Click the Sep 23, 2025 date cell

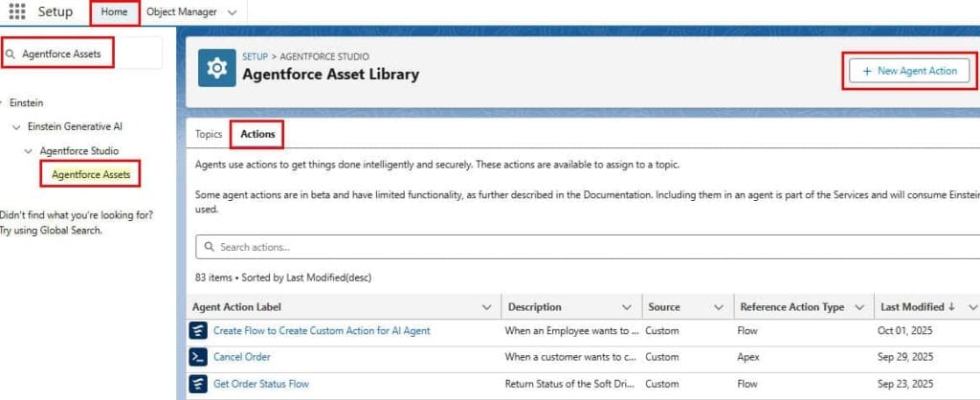pyautogui.click(x=905, y=383)
